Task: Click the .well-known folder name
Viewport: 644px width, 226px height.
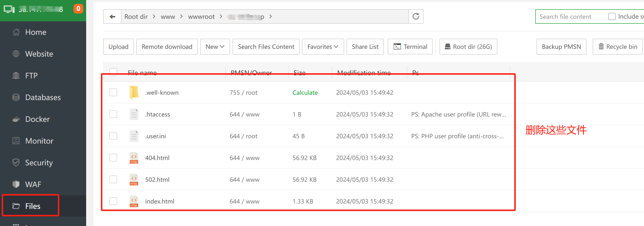Action: 162,93
